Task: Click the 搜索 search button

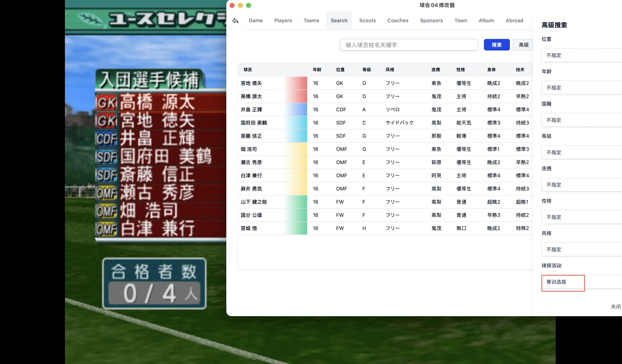Action: coord(497,45)
